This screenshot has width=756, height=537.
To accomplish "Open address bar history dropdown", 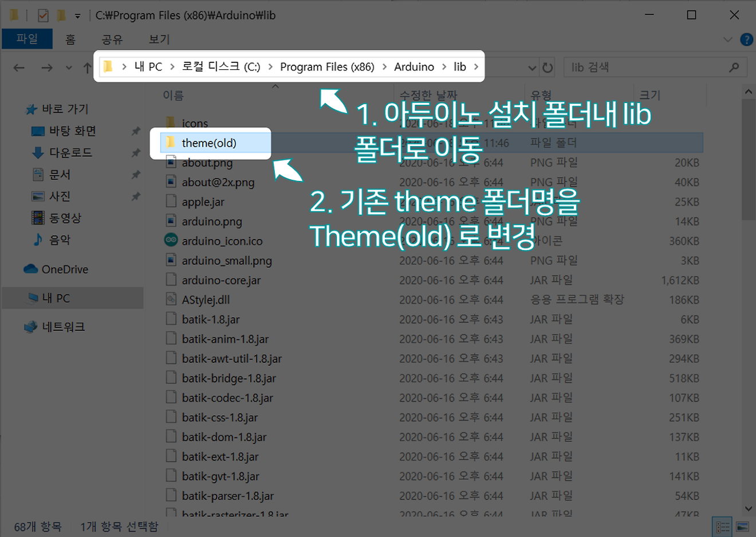I will [532, 68].
